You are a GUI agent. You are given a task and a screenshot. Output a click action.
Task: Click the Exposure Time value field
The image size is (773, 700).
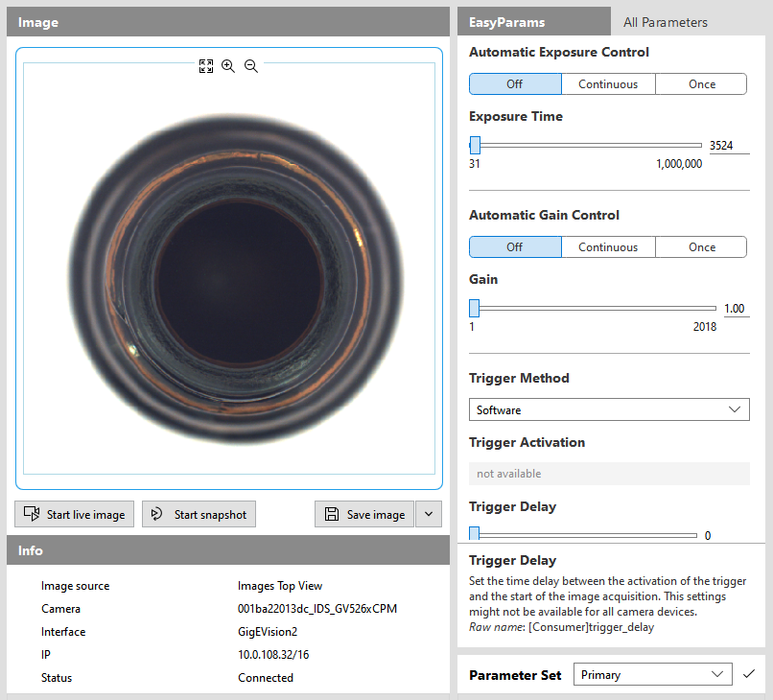coord(728,146)
